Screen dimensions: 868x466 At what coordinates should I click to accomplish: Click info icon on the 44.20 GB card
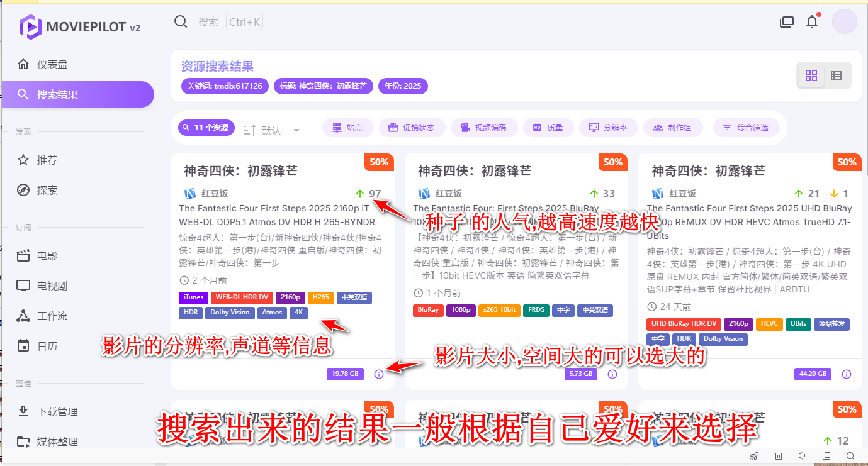847,374
